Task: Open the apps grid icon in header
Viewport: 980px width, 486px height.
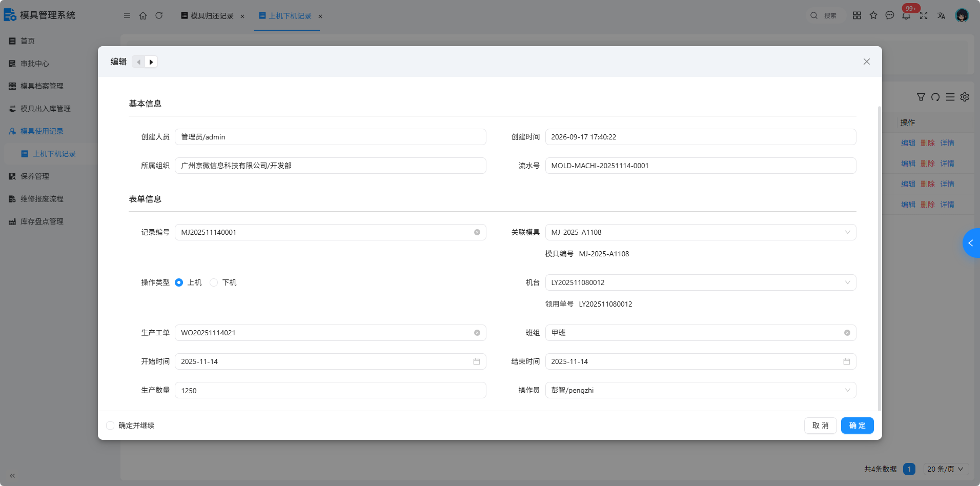Action: coord(857,15)
